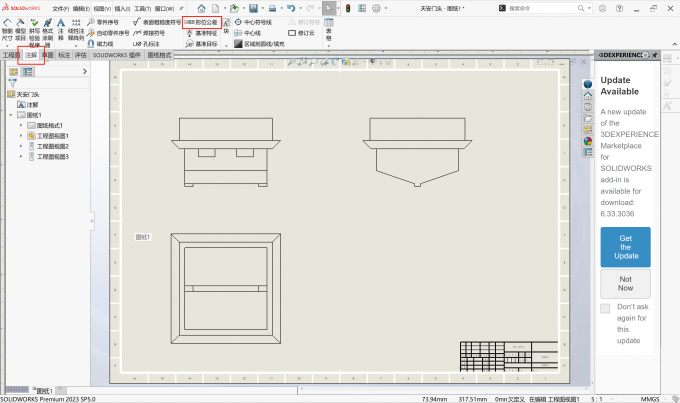Save the drawing with the floppy icon
Image resolution: width=680 pixels, height=403 pixels.
tap(254, 8)
